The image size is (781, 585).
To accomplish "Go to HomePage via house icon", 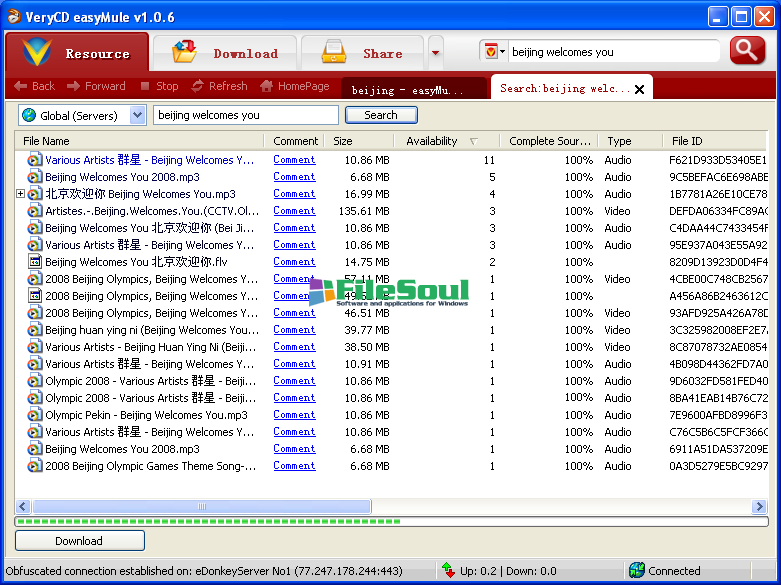I will (266, 87).
